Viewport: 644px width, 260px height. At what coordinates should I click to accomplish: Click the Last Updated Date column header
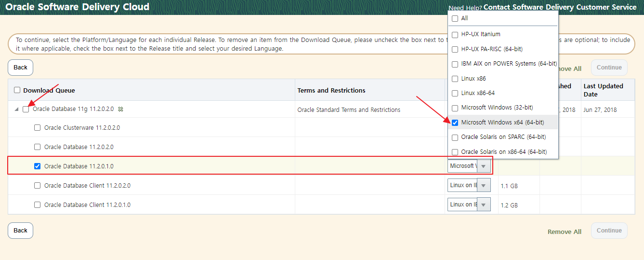click(604, 90)
